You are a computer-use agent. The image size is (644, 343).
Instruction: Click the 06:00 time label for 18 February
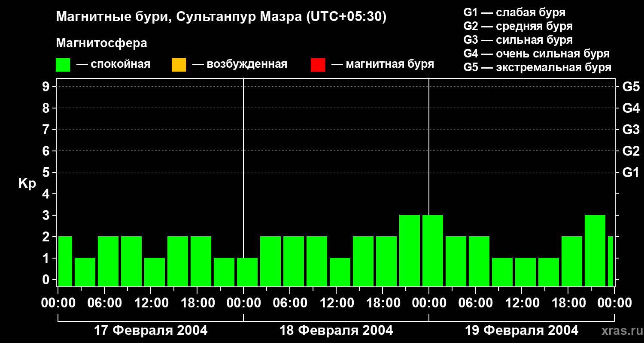coord(290,303)
